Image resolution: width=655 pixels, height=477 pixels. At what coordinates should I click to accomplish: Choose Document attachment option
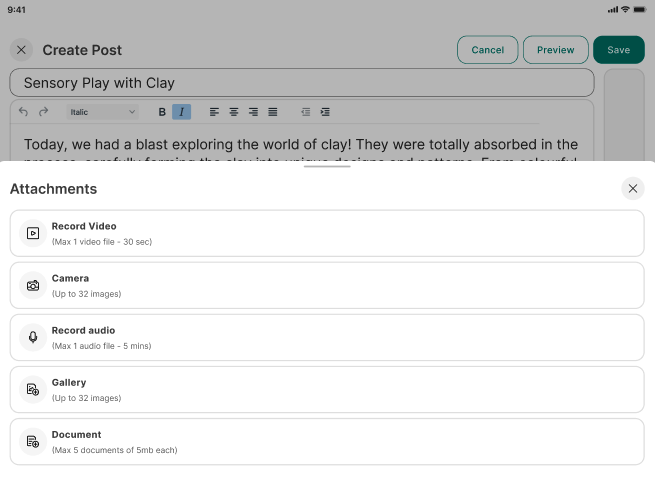pos(327,441)
